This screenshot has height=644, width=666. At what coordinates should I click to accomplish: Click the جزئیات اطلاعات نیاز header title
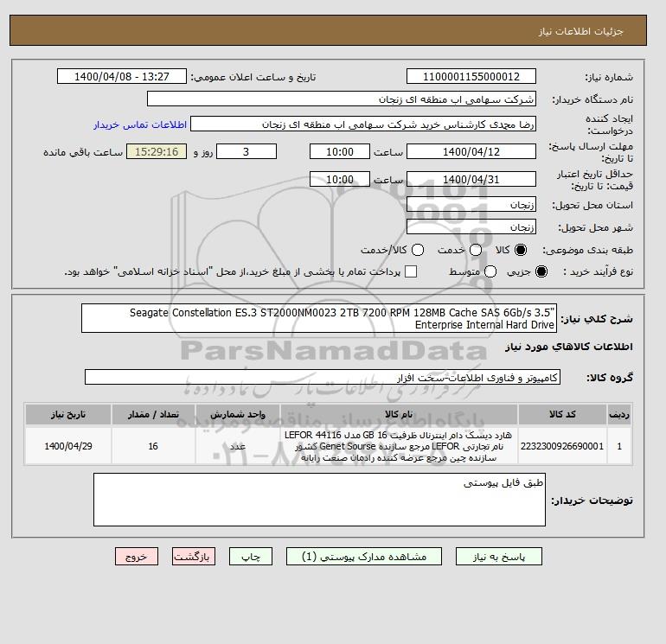(581, 31)
